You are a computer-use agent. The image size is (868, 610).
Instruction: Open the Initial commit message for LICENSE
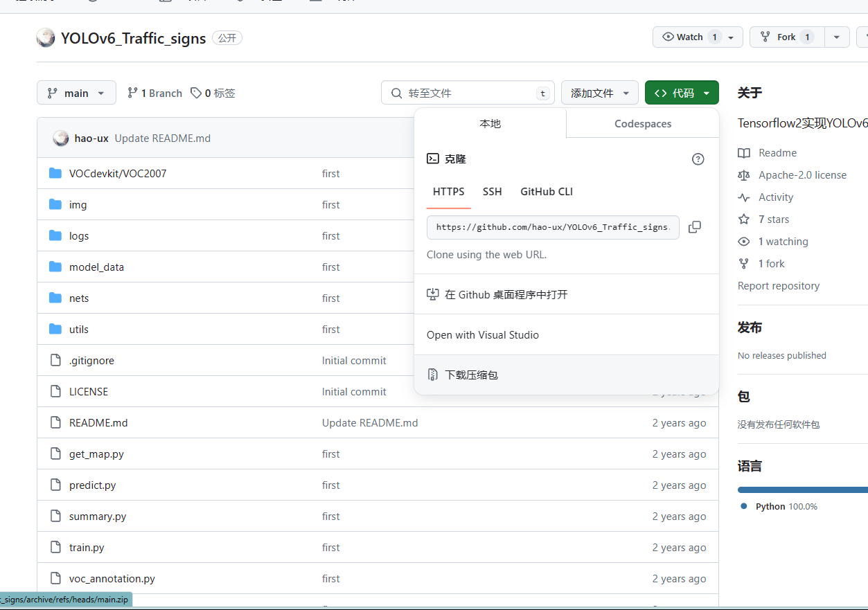coord(354,391)
